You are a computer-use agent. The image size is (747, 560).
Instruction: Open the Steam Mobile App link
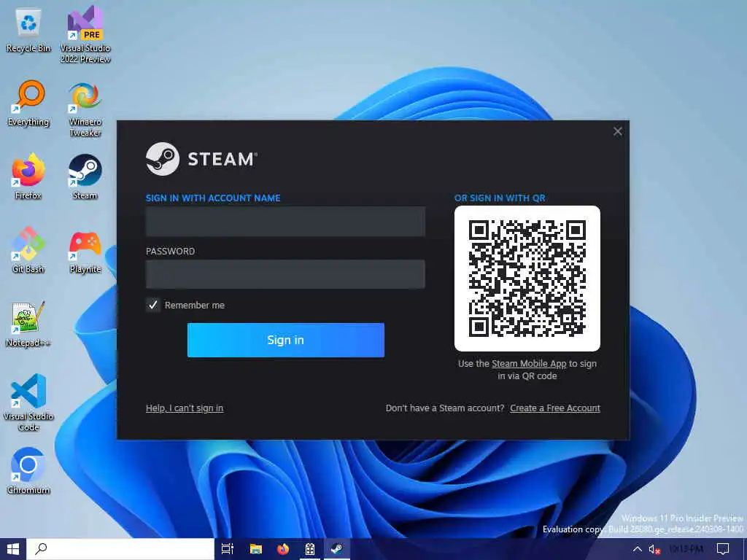coord(529,364)
